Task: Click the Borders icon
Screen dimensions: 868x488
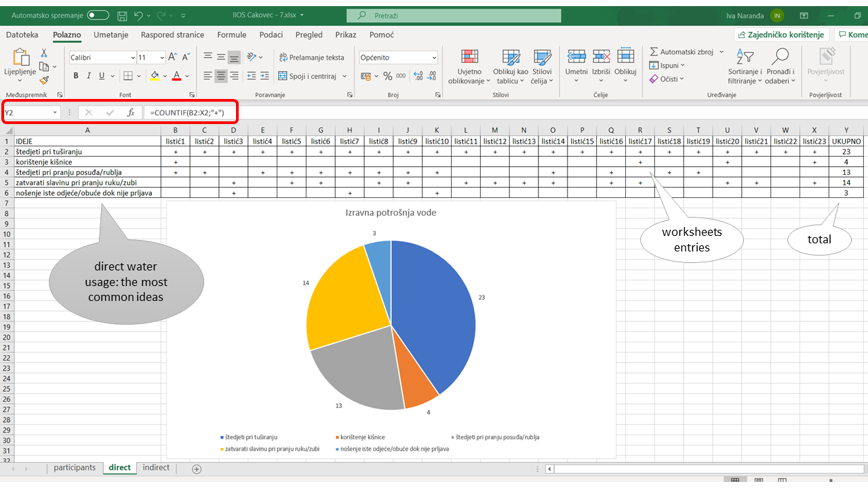Action: click(x=127, y=76)
